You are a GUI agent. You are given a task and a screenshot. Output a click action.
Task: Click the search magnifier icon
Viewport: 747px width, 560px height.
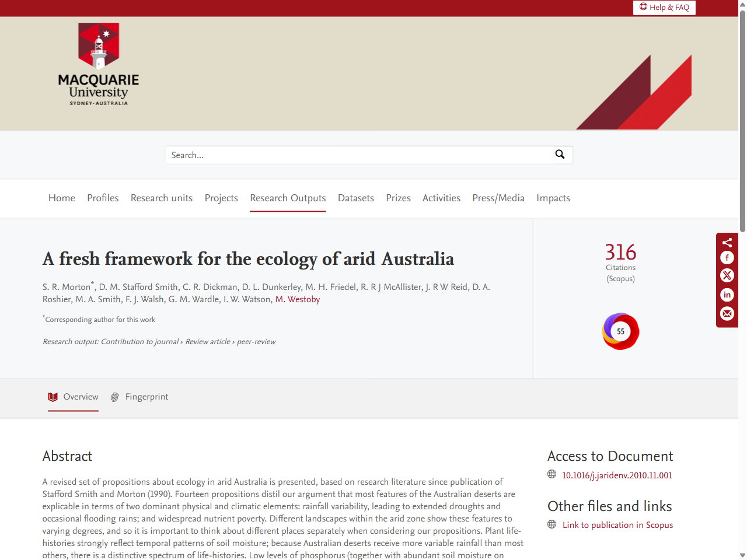[x=560, y=155]
